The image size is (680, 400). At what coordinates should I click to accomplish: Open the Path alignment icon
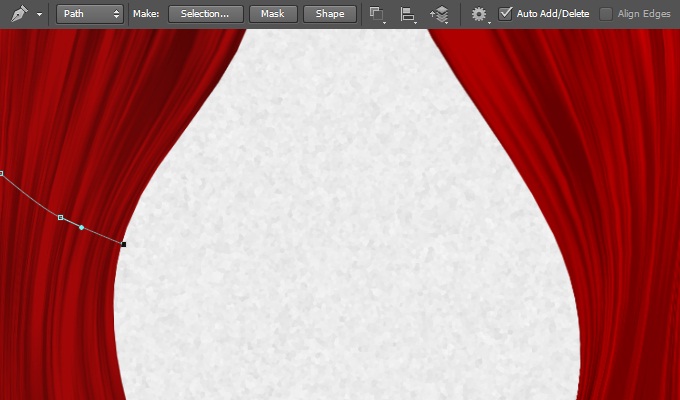(x=408, y=14)
